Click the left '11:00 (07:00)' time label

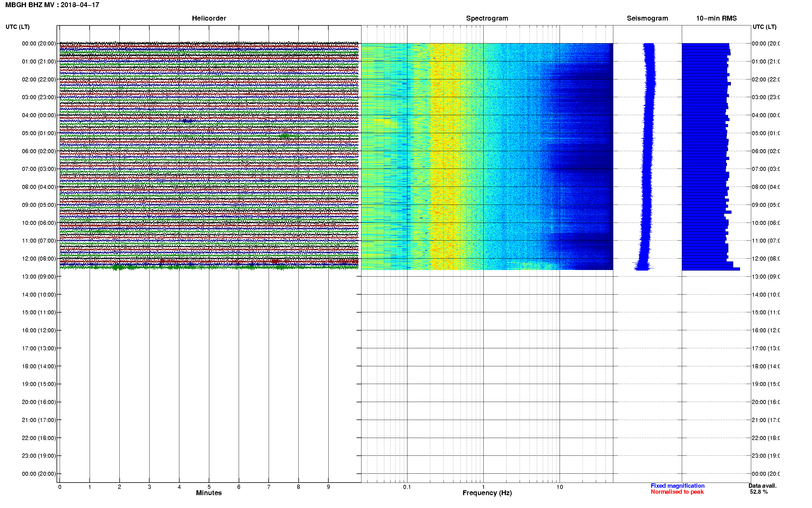(x=39, y=241)
